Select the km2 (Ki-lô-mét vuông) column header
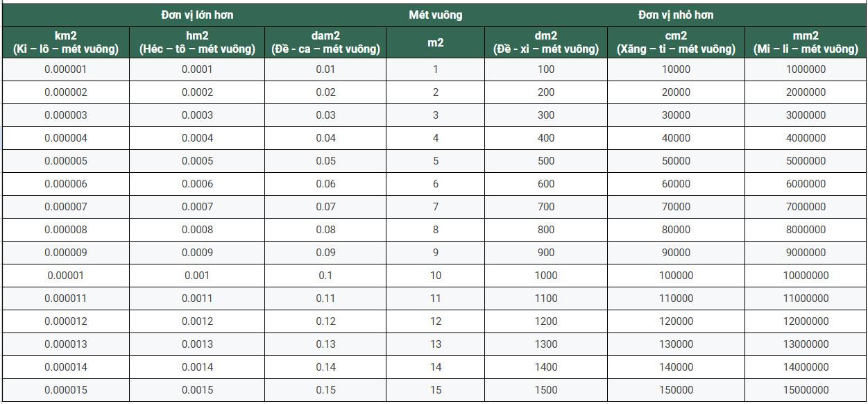Viewport: 868px width, 404px height. tap(66, 42)
